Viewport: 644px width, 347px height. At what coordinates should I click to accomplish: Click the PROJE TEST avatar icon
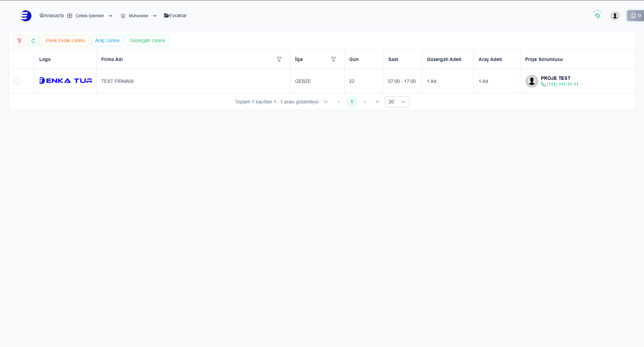tap(532, 81)
